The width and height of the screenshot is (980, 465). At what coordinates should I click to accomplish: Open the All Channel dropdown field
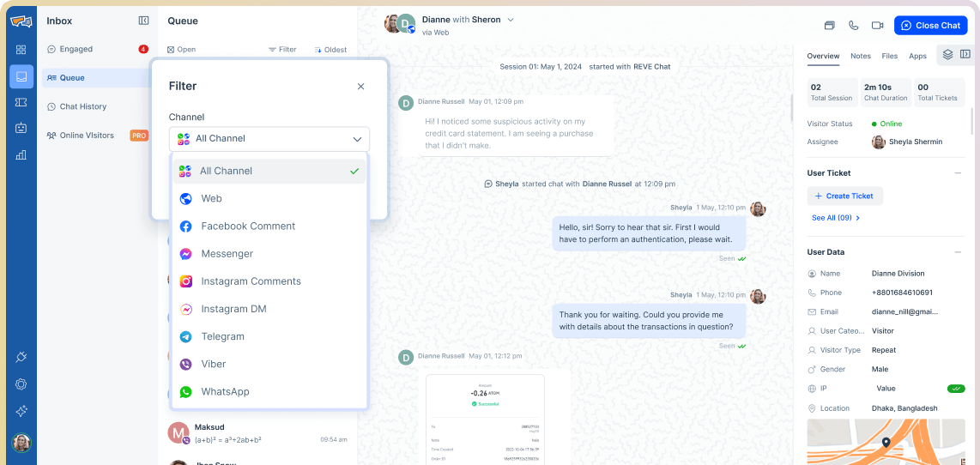(x=269, y=139)
